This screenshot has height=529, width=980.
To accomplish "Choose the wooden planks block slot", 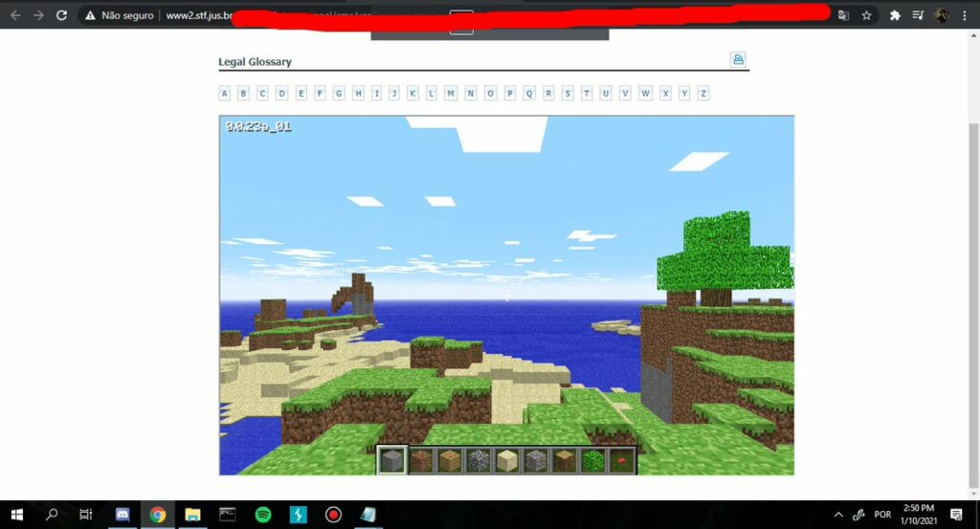I will [450, 460].
